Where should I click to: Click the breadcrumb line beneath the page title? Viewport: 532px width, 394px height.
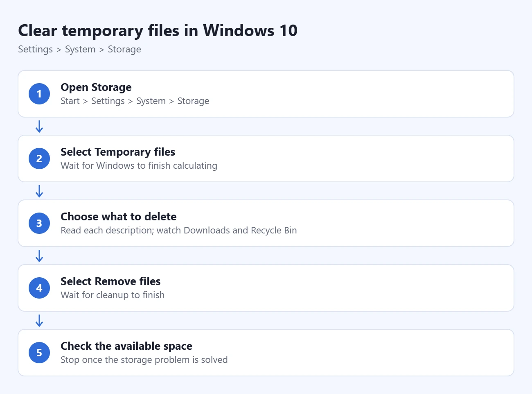click(79, 49)
